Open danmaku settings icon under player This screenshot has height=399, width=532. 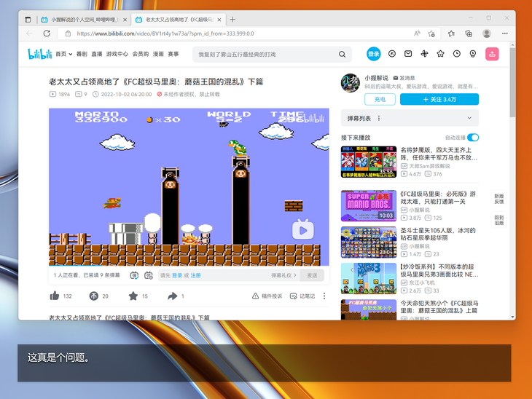pos(148,275)
